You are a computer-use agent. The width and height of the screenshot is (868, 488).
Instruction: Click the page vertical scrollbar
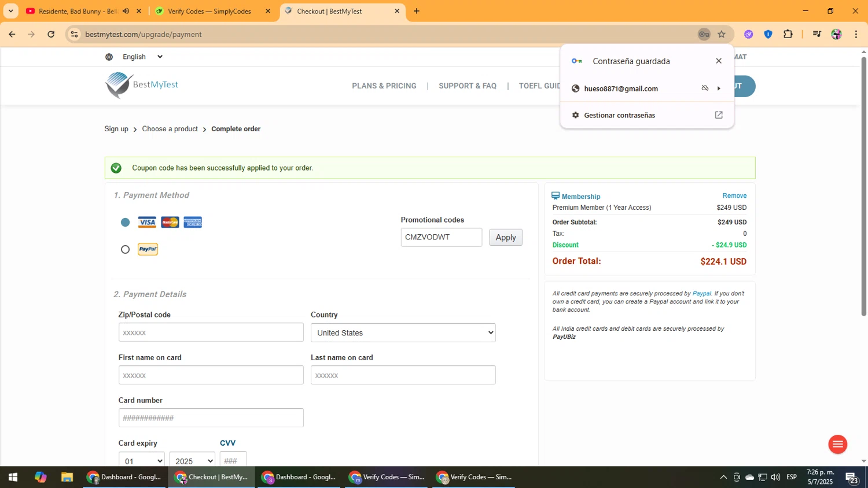863,187
